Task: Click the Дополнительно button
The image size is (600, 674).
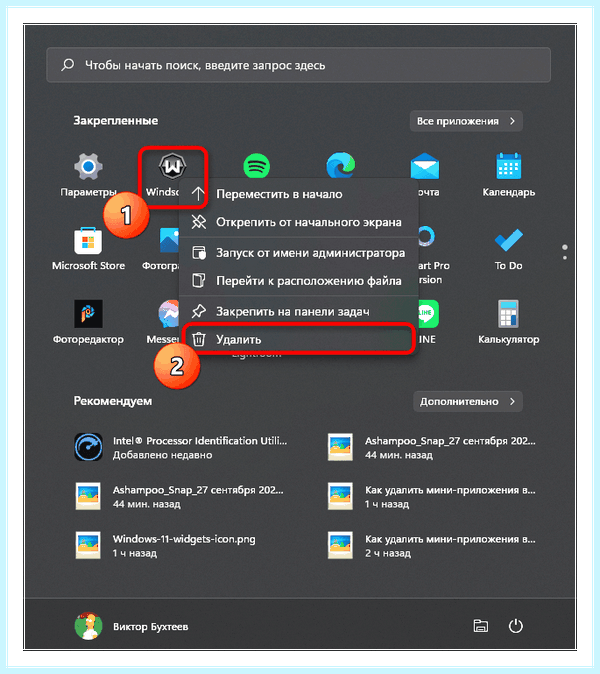Action: (468, 401)
